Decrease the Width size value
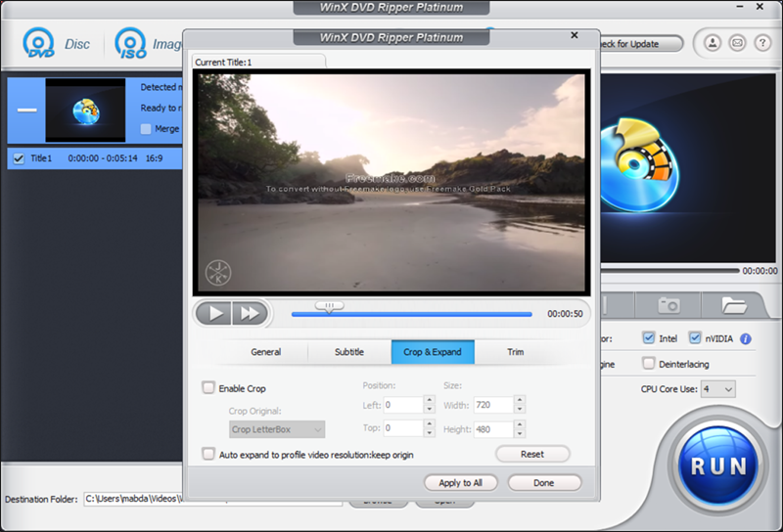The image size is (783, 532). click(x=520, y=409)
